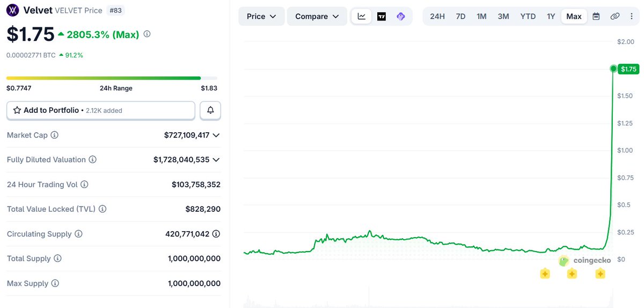
Task: Select the 1Y time range
Action: pyautogui.click(x=551, y=16)
